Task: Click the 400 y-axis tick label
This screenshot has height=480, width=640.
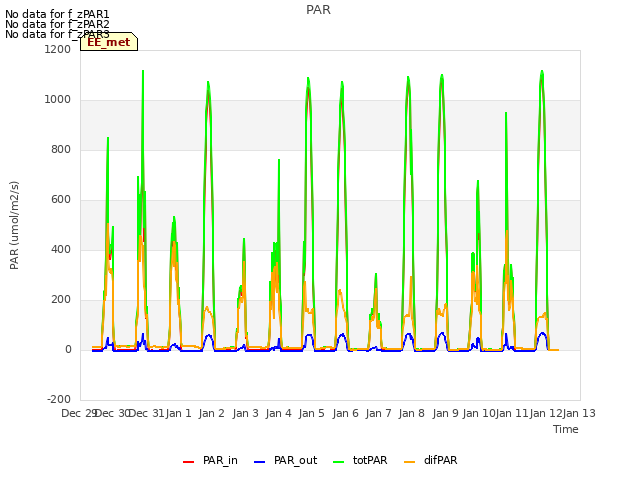Action: [x=61, y=250]
